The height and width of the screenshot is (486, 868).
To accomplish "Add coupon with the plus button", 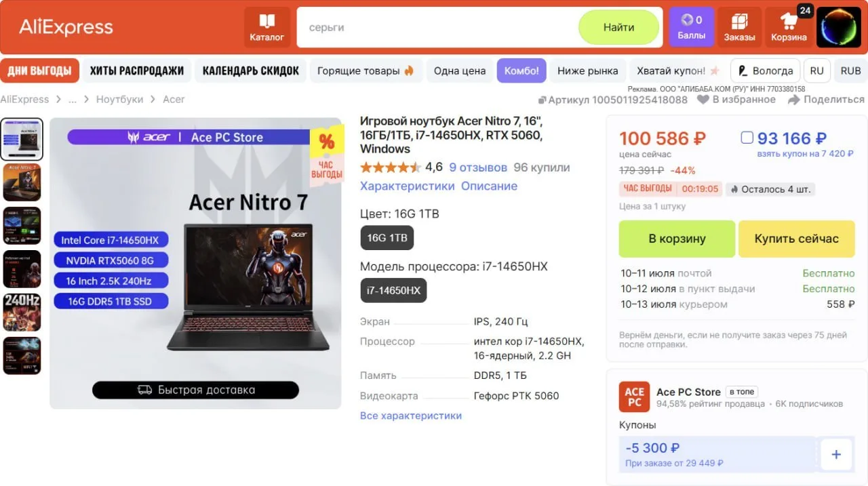I will coord(836,454).
